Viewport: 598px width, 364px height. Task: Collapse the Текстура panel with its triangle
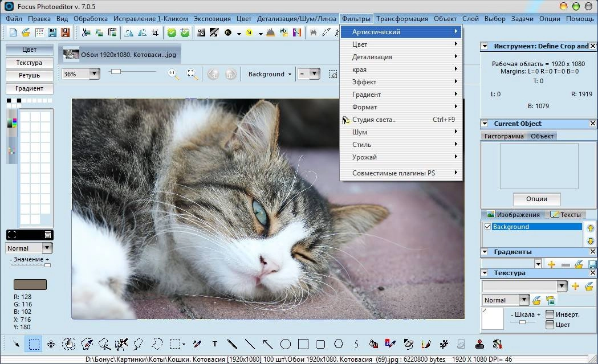(485, 272)
